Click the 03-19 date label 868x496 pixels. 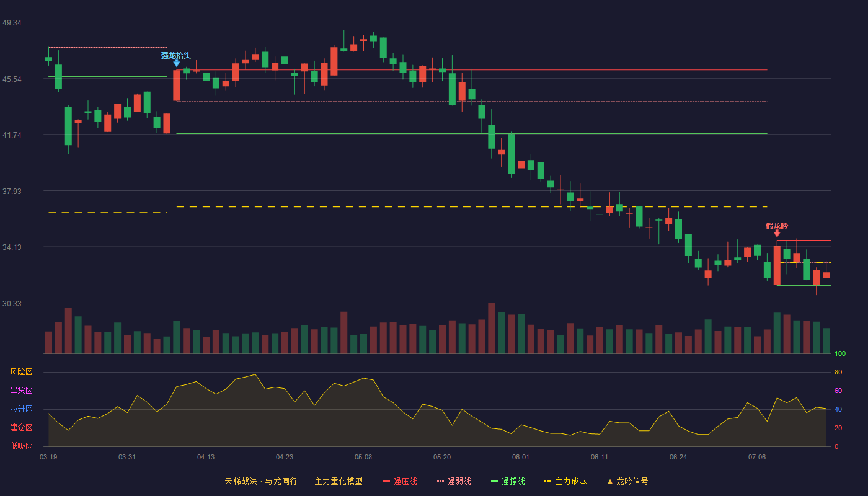tap(48, 457)
